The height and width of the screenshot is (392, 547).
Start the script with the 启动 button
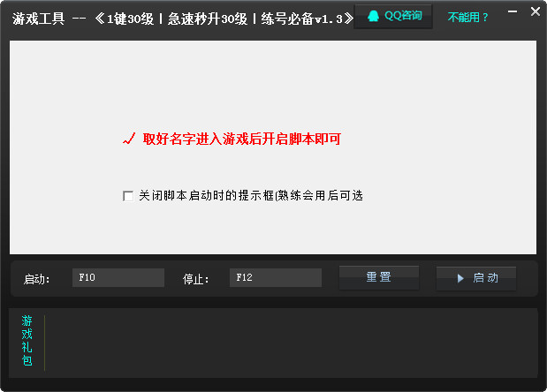pos(476,278)
